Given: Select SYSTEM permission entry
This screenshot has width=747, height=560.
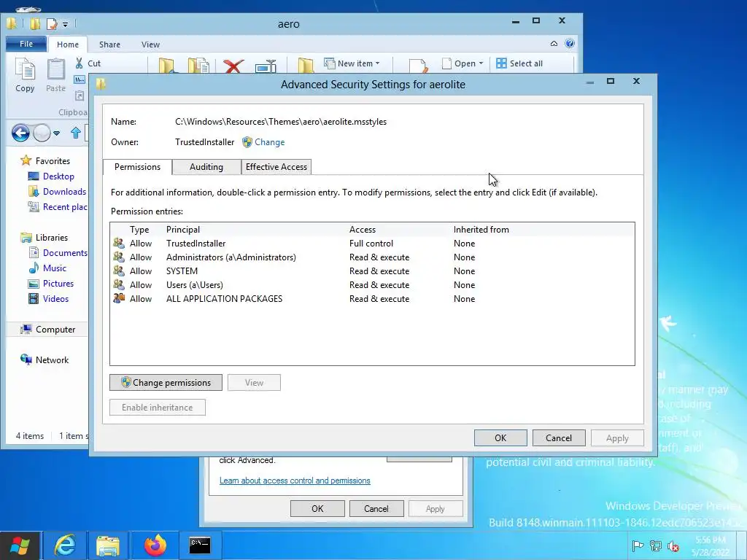Looking at the screenshot, I should coord(372,271).
